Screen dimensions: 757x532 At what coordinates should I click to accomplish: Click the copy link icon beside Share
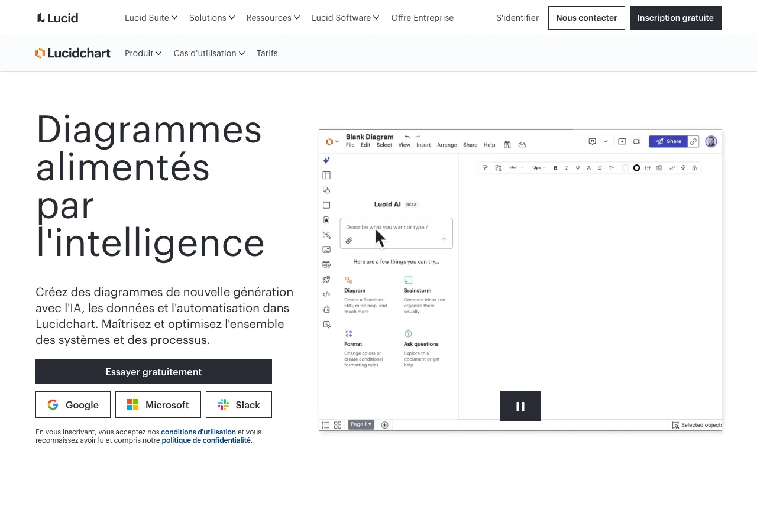pyautogui.click(x=694, y=141)
